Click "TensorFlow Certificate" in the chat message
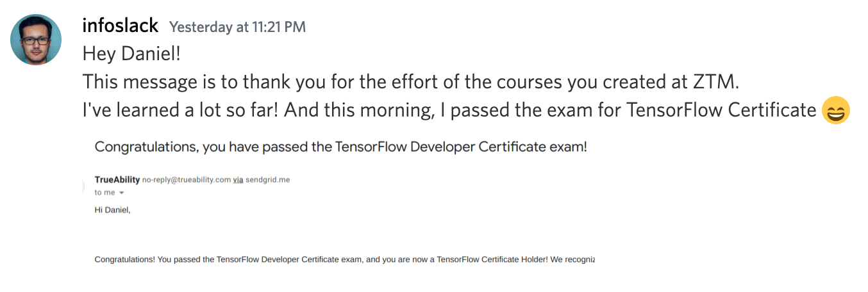This screenshot has height=292, width=868. point(721,110)
